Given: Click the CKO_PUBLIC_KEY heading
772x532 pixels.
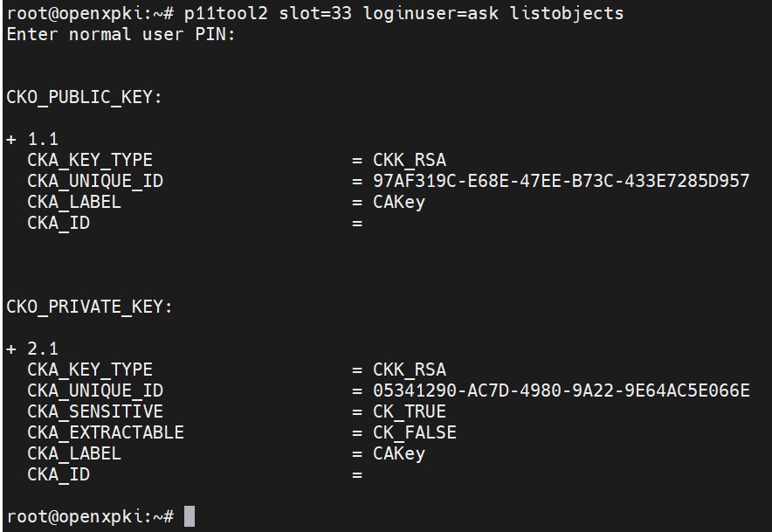Looking at the screenshot, I should [x=84, y=97].
